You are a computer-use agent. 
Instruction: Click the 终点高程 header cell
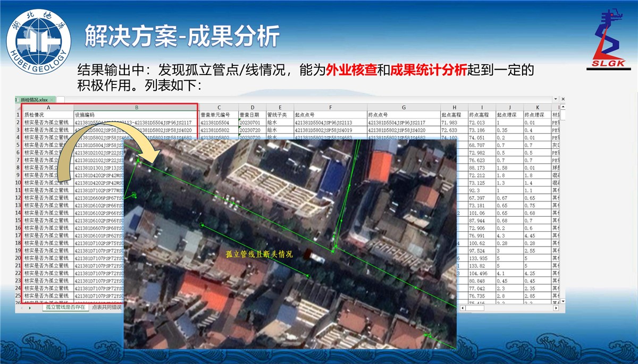point(482,114)
